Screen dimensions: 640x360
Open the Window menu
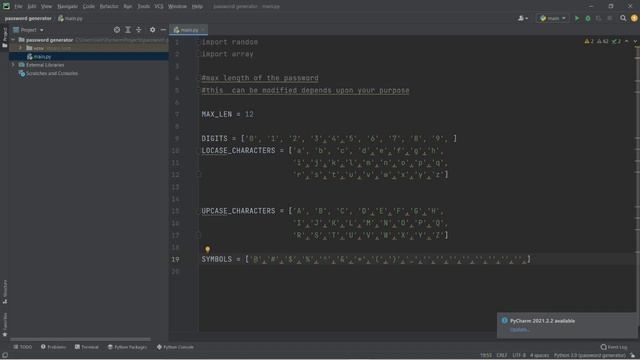pos(177,7)
